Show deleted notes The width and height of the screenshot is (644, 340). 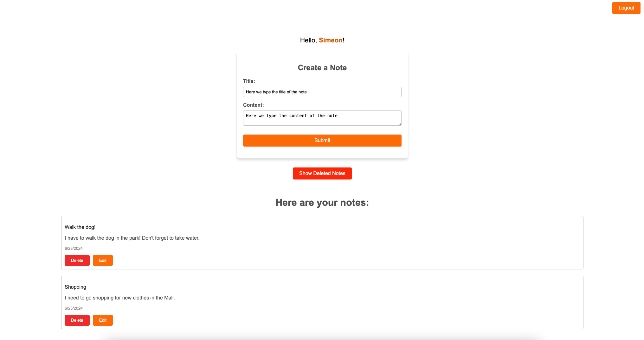click(x=322, y=173)
